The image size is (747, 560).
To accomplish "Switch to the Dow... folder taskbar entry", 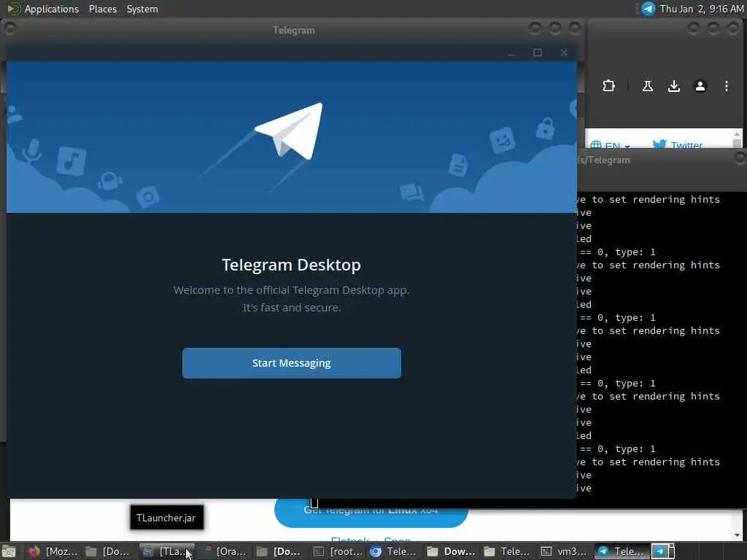I will [452, 551].
